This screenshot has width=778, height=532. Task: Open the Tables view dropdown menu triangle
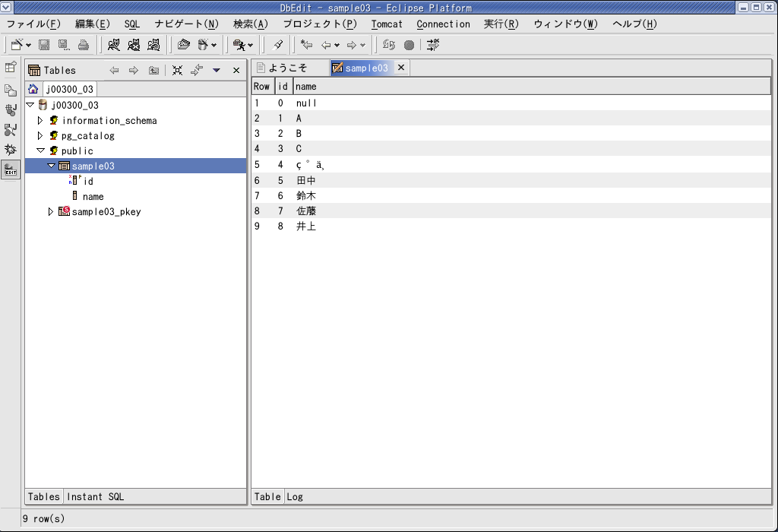pos(217,71)
